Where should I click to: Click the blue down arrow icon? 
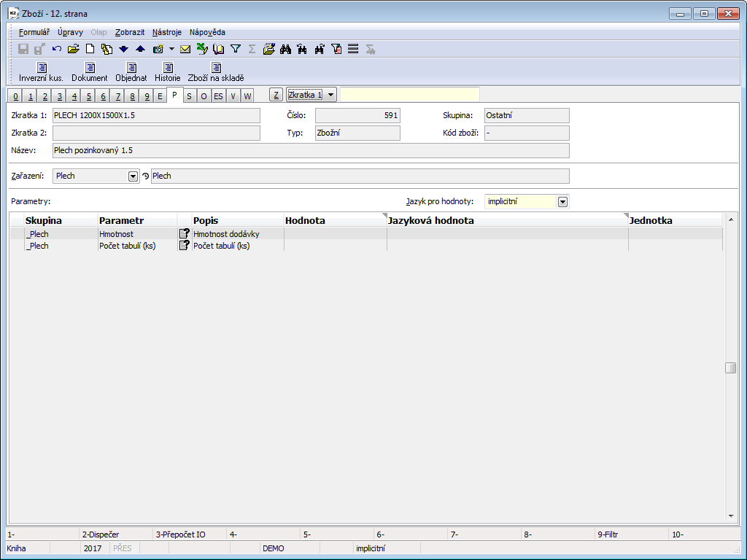click(123, 49)
